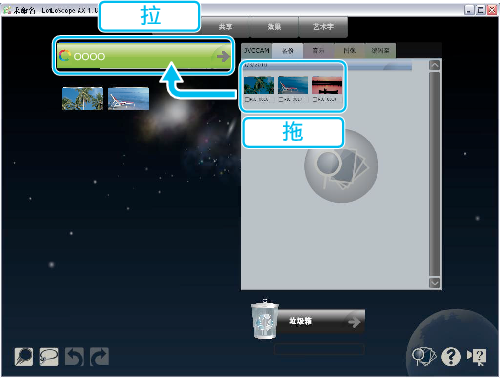Click the 效果 button
Screen dimensions: 500x378
tap(274, 27)
